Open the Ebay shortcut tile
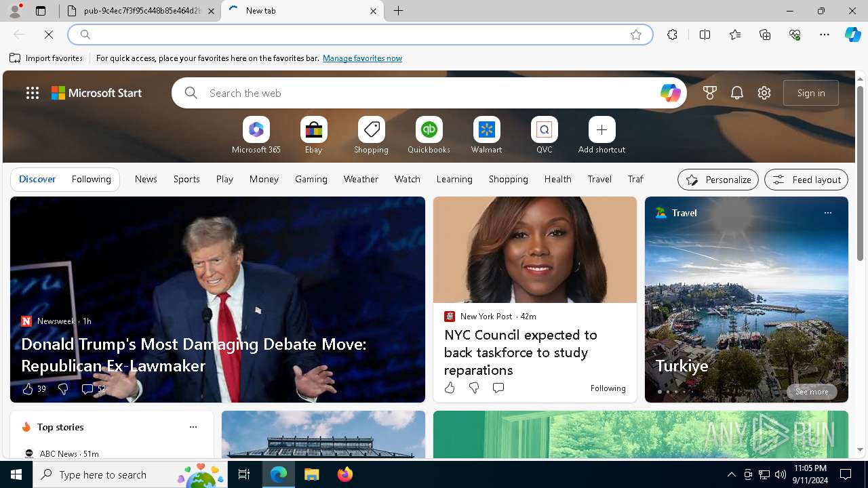 313,136
